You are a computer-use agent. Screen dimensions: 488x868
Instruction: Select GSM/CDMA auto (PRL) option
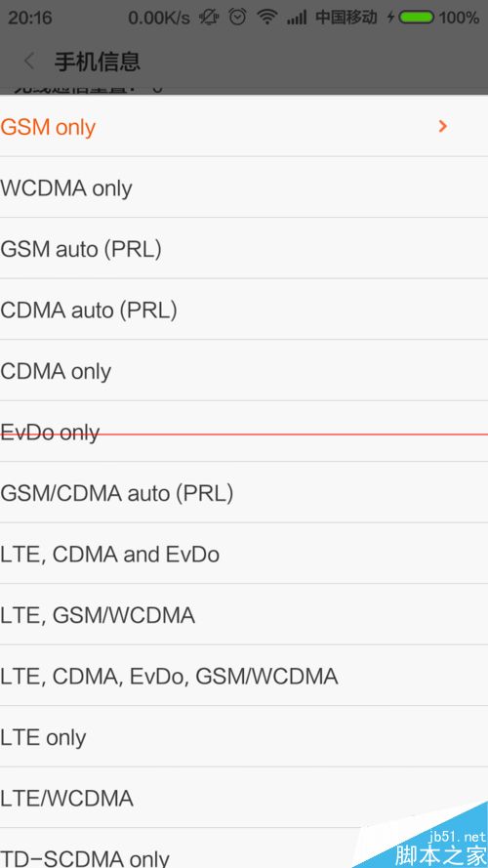pos(244,492)
